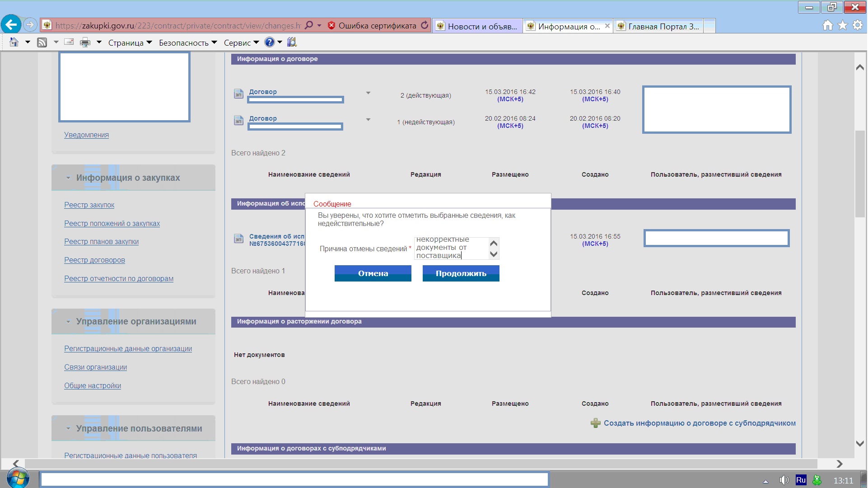Open the IE home page icon
The height and width of the screenshot is (488, 868).
[x=827, y=25]
